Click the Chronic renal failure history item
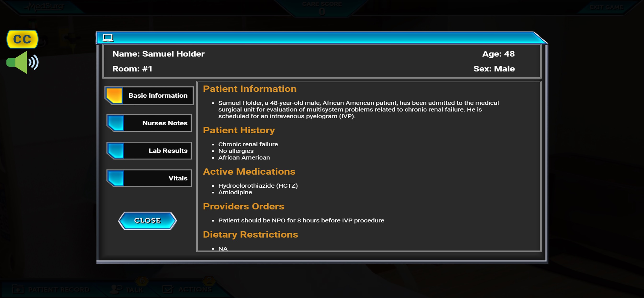Screen dimensions: 644x298 248,144
